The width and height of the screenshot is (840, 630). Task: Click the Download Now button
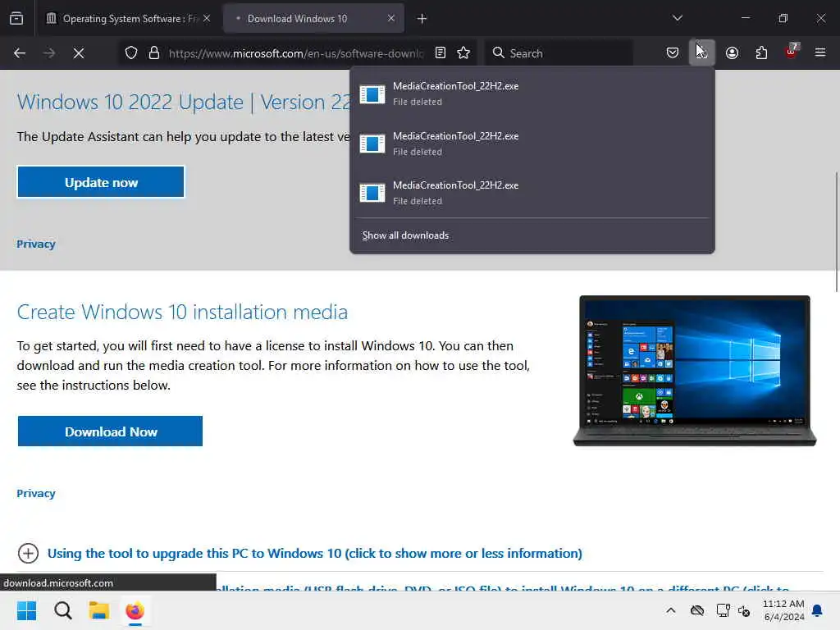pos(111,431)
